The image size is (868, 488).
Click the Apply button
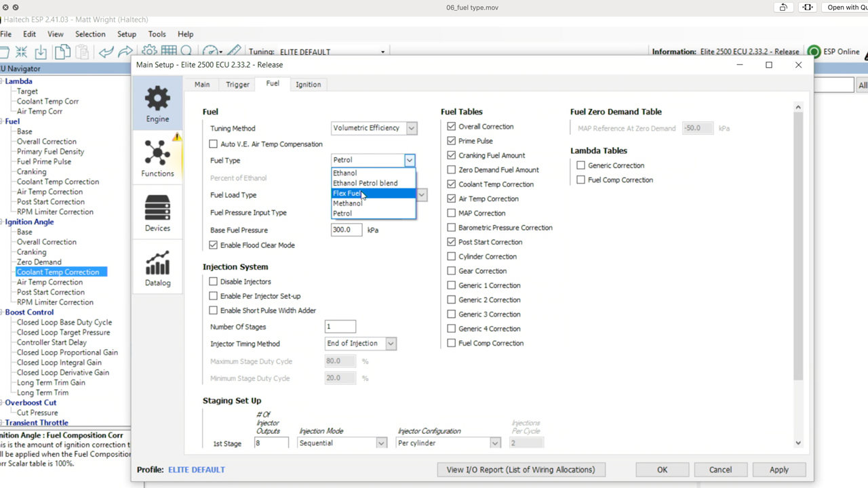[778, 470]
